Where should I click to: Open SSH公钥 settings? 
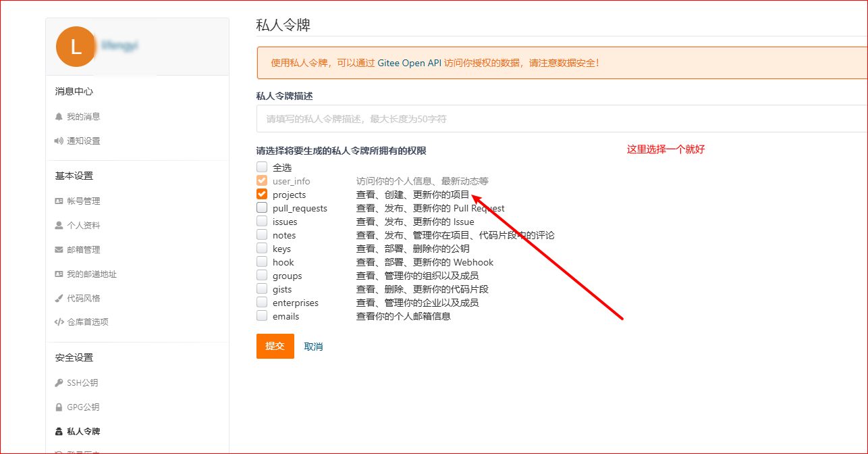point(82,383)
